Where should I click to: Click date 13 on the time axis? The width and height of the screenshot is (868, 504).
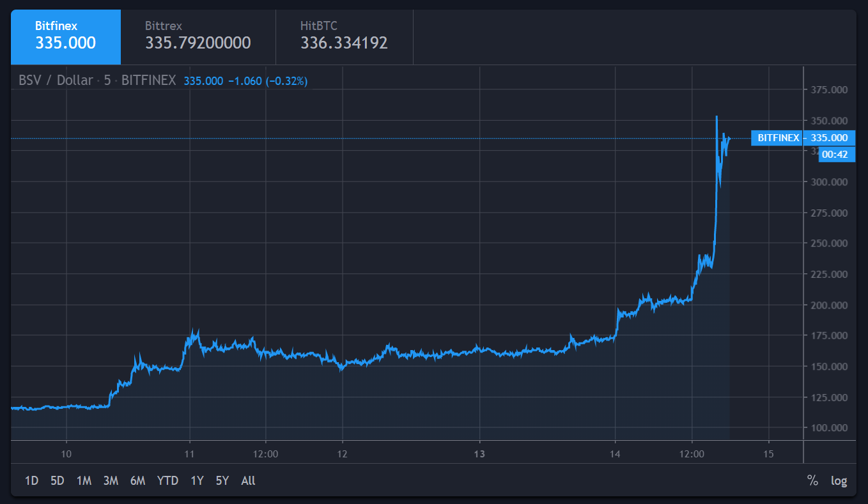coord(480,454)
